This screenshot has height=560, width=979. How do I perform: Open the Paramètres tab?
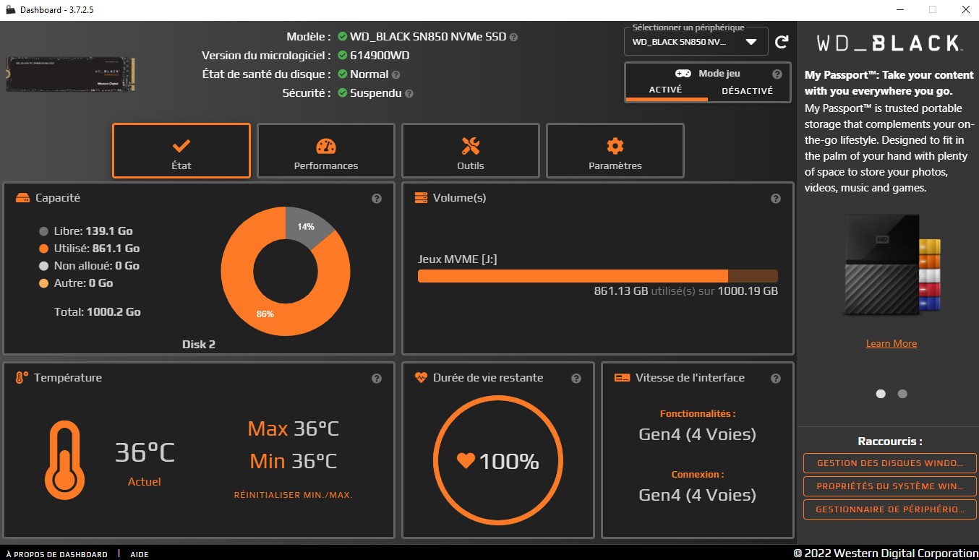[615, 151]
